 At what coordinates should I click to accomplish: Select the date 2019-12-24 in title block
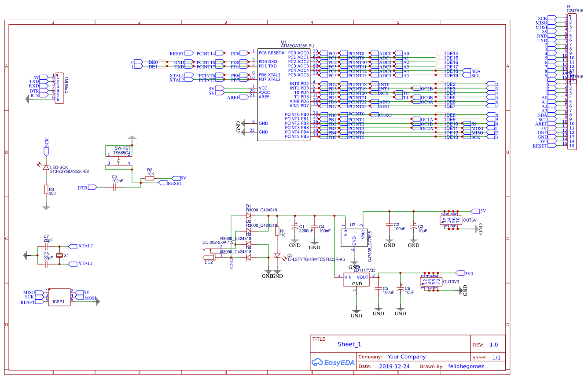coord(395,366)
